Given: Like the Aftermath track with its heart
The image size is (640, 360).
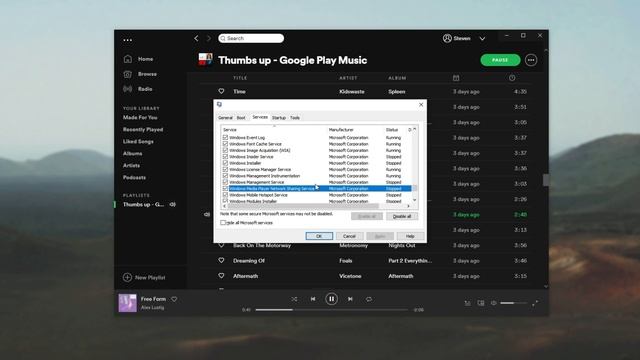Looking at the screenshot, I should coord(221,276).
